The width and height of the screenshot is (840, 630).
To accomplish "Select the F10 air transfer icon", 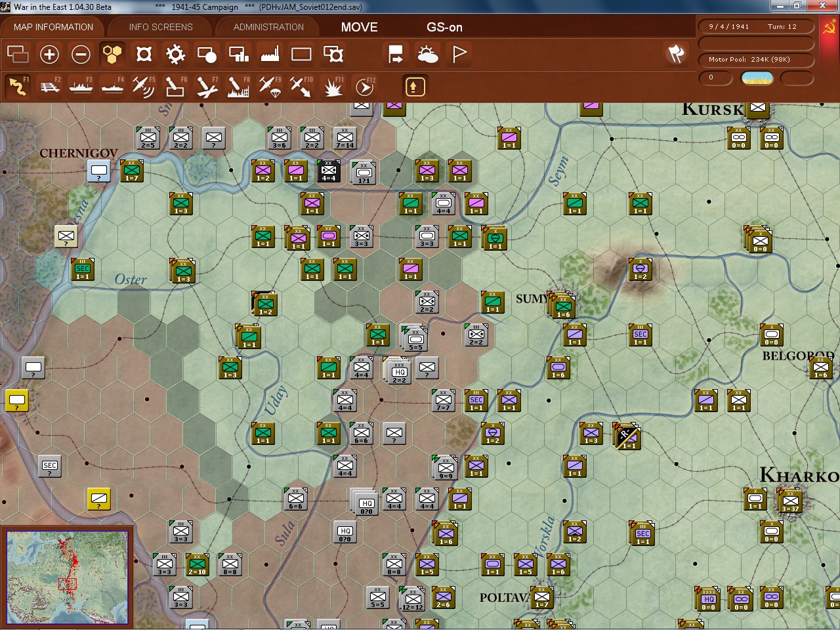I will tap(301, 87).
